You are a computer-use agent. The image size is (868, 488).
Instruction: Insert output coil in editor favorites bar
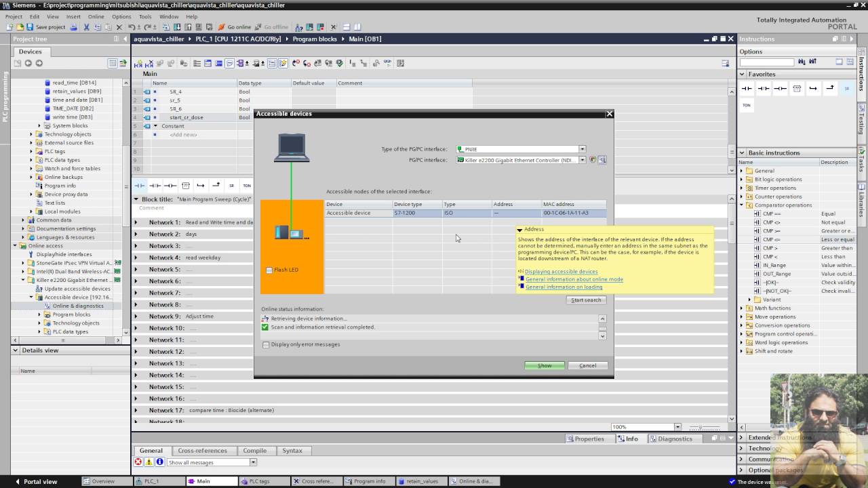tap(170, 185)
